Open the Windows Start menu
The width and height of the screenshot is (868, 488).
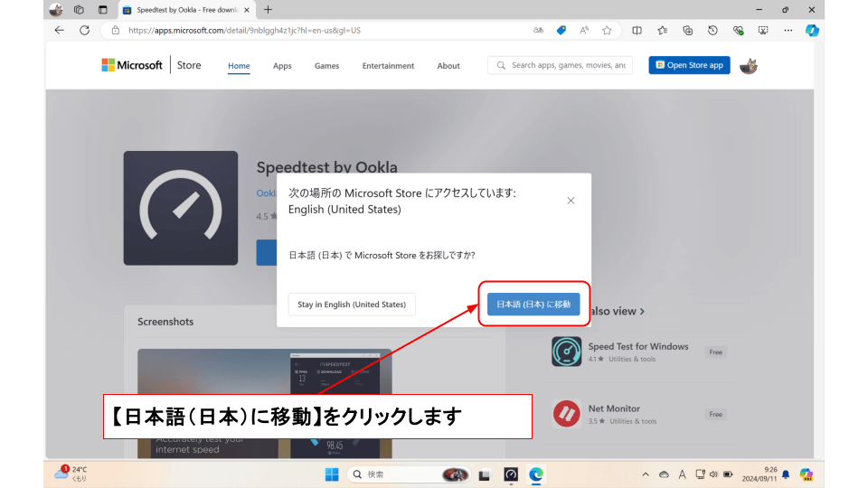(x=331, y=474)
